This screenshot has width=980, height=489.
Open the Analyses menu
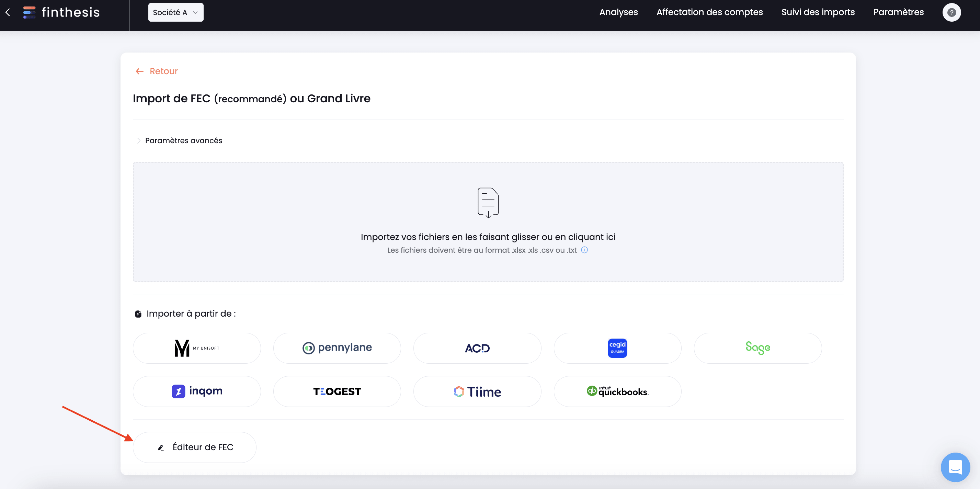618,12
